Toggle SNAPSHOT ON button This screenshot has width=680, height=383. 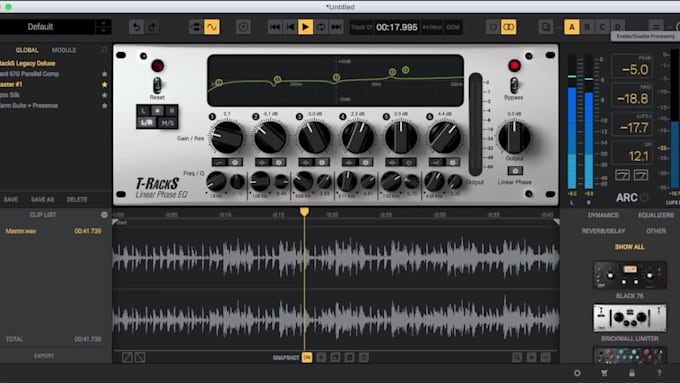307,357
